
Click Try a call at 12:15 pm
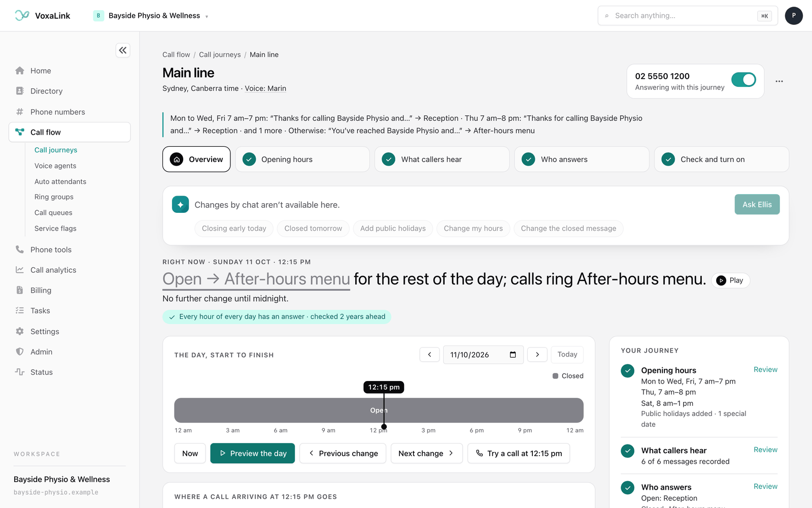pyautogui.click(x=519, y=454)
